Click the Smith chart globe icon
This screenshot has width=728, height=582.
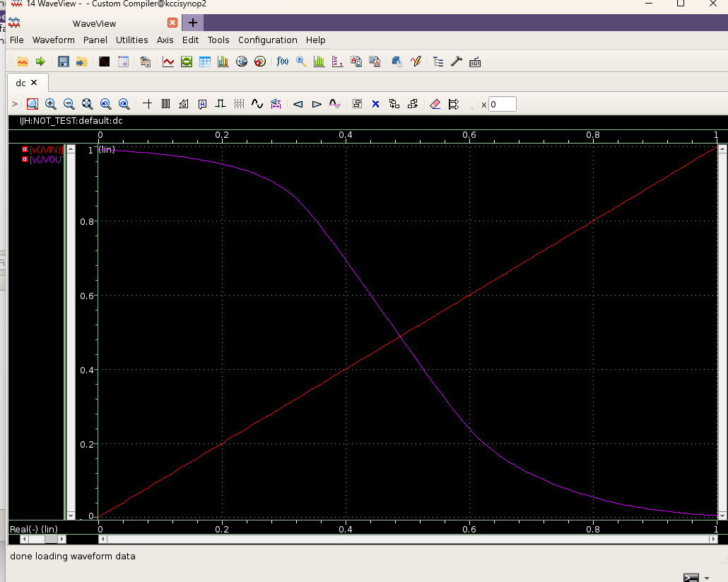coord(242,62)
